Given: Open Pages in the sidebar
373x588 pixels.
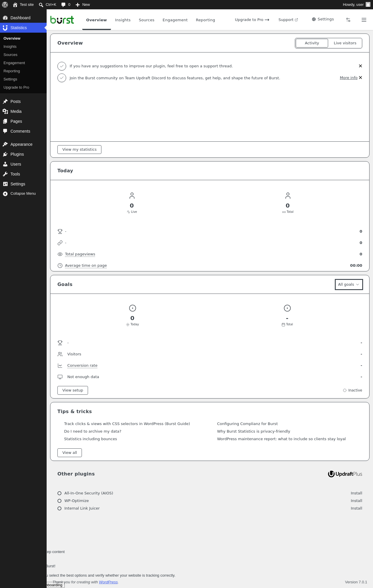Looking at the screenshot, I should pyautogui.click(x=23, y=121).
